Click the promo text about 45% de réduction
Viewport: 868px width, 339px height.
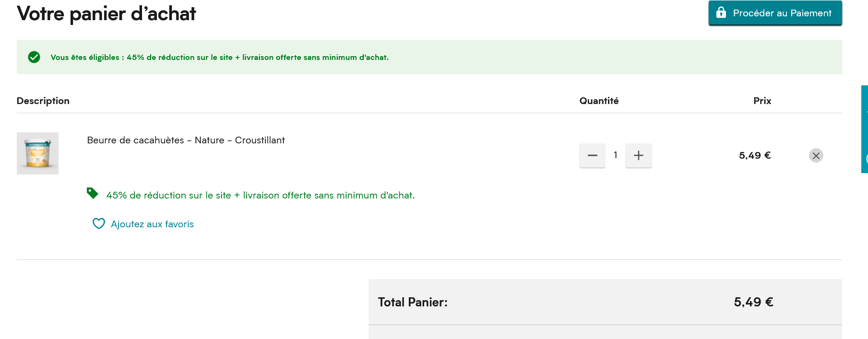[x=261, y=195]
